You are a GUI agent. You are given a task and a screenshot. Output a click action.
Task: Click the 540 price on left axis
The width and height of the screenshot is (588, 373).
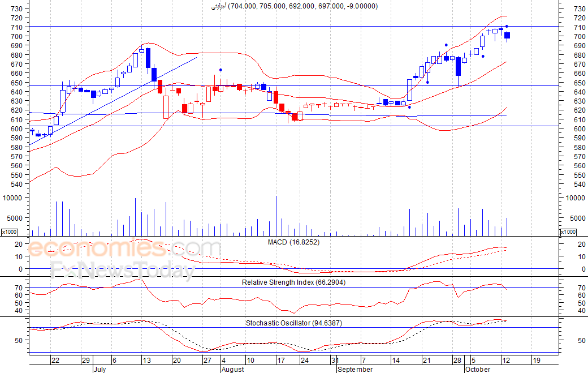(16, 185)
